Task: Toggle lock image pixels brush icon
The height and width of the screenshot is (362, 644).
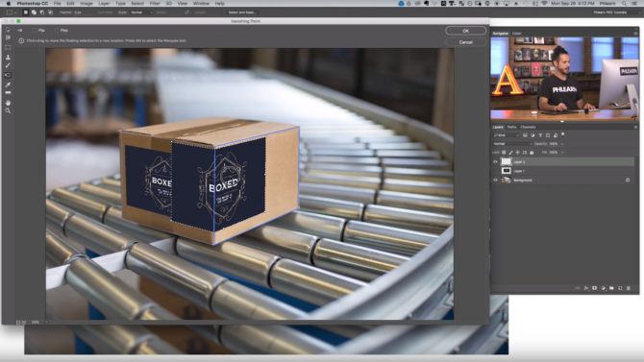Action: pyautogui.click(x=511, y=153)
